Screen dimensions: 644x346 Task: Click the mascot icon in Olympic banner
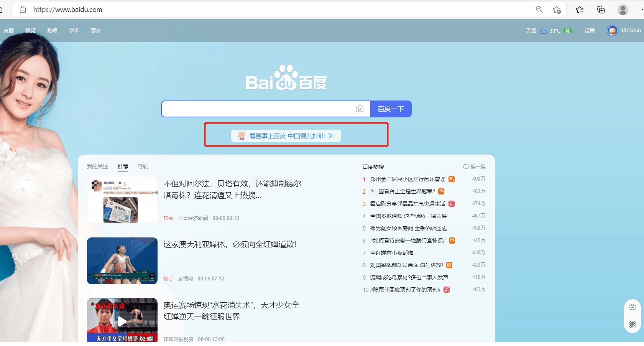(241, 136)
